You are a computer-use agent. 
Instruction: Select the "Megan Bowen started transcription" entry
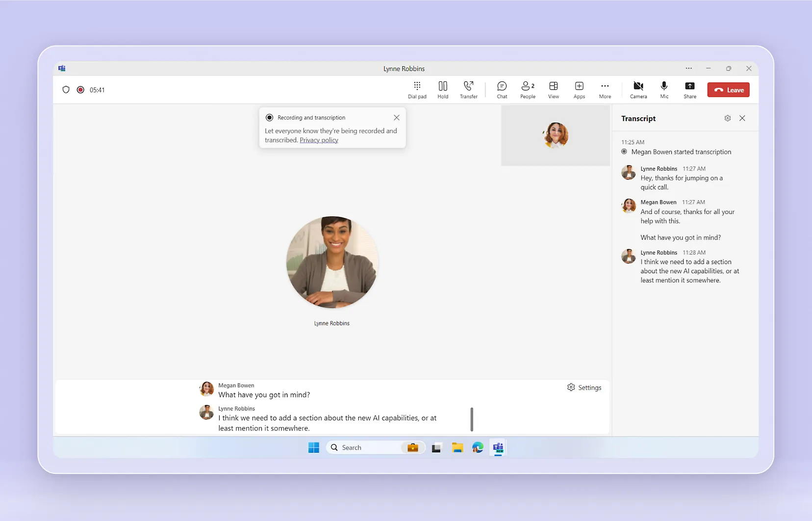[x=676, y=152]
